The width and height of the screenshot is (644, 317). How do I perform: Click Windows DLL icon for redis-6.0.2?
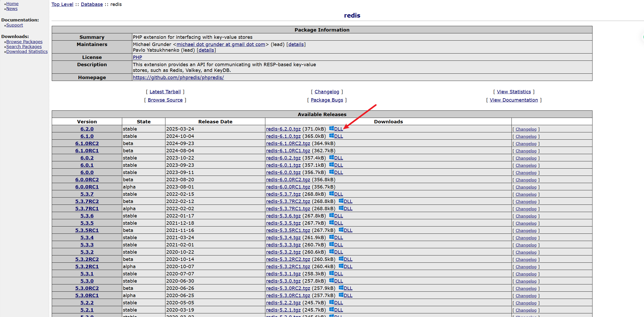coord(332,157)
